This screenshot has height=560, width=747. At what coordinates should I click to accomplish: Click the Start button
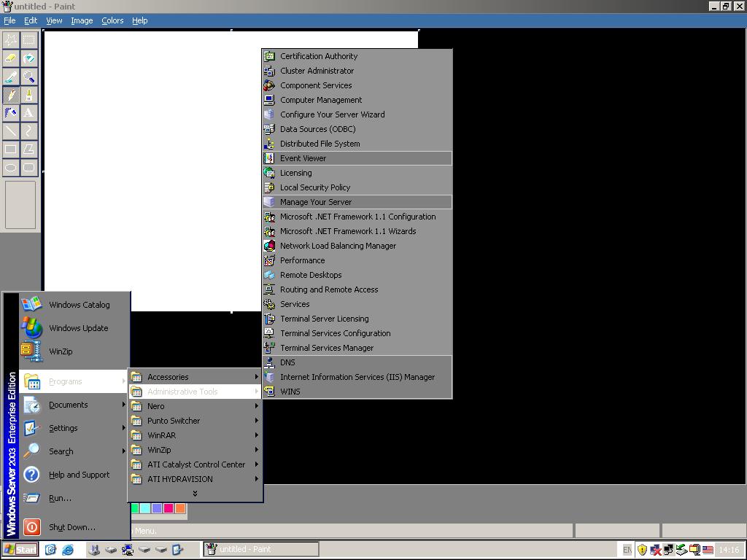tap(20, 550)
